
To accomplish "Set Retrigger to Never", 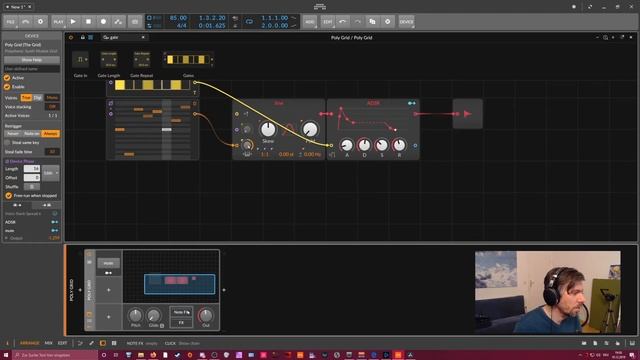I will (x=13, y=133).
